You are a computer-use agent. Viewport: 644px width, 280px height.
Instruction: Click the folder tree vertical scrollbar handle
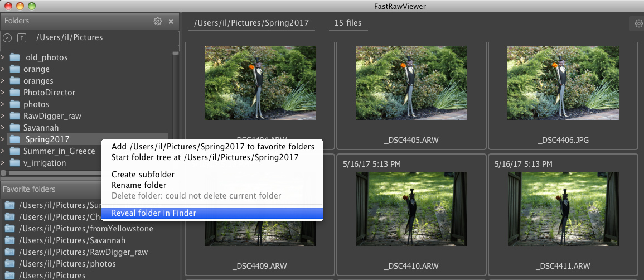click(175, 54)
